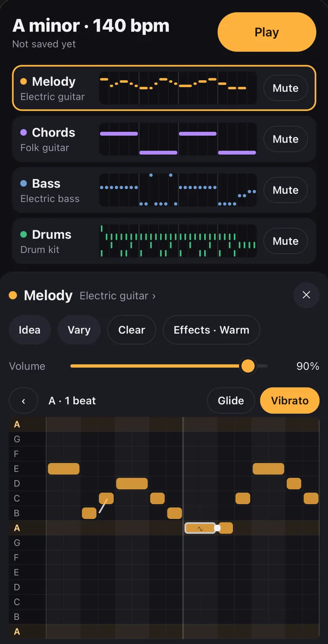328x644 pixels.
Task: Click the blue Bass track color dot
Action: [23, 183]
